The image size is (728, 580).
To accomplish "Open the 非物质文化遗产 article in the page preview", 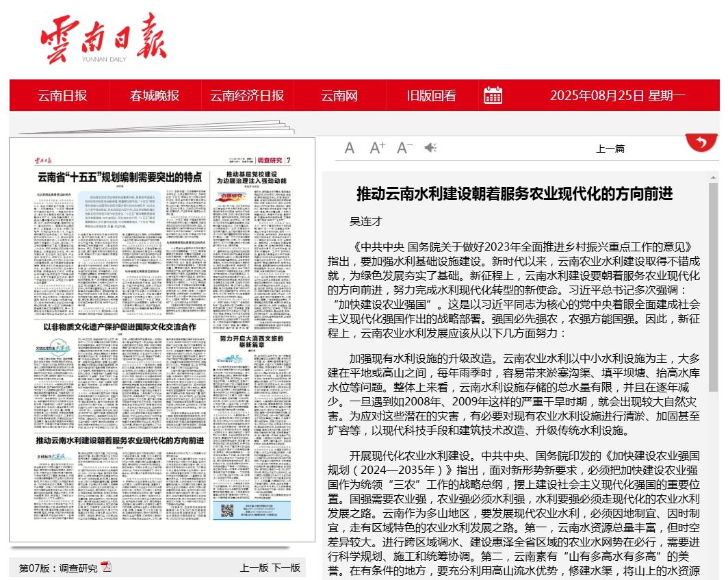I will (x=120, y=327).
